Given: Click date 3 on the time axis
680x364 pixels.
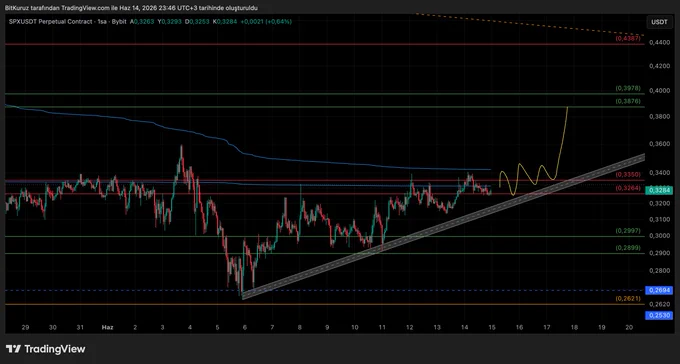Looking at the screenshot, I should point(162,328).
